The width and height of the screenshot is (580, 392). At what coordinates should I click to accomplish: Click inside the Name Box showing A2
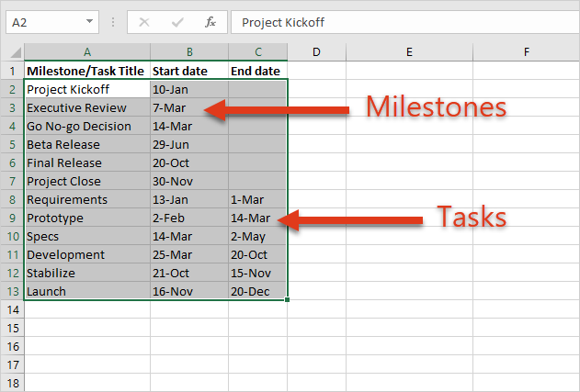(x=46, y=23)
